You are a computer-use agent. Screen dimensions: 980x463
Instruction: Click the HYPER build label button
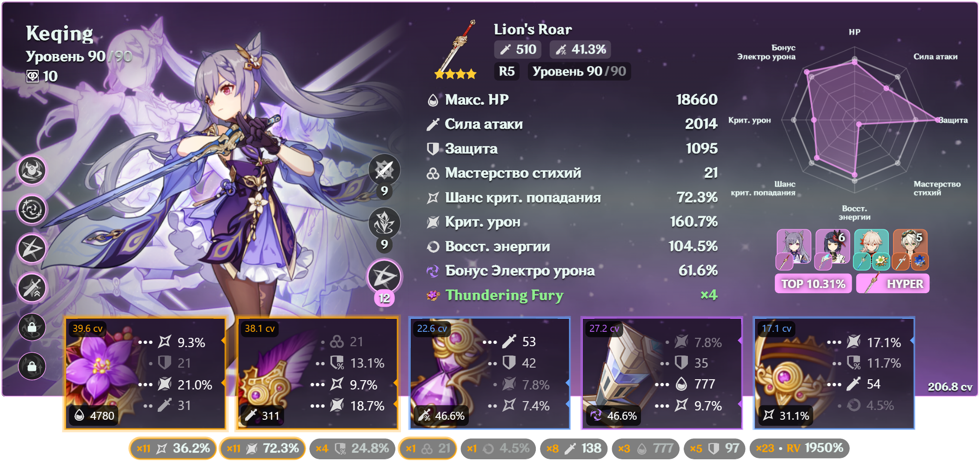893,284
